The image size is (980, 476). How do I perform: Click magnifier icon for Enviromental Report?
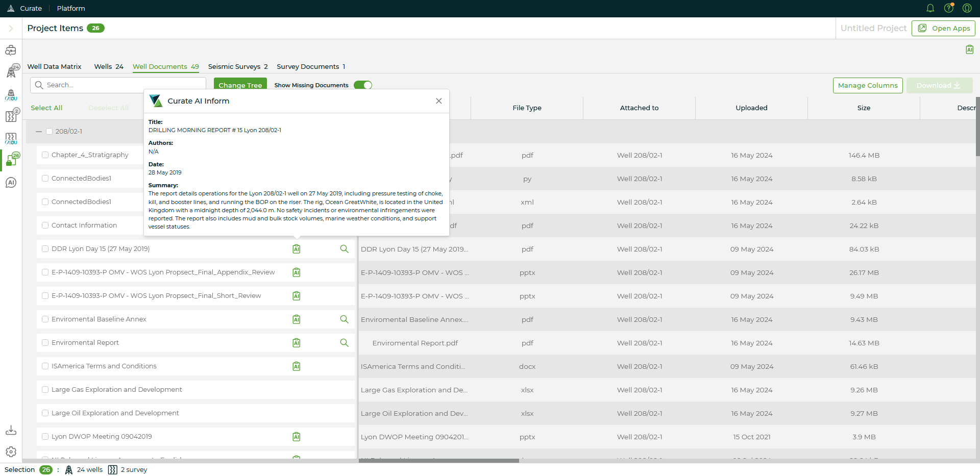(345, 343)
